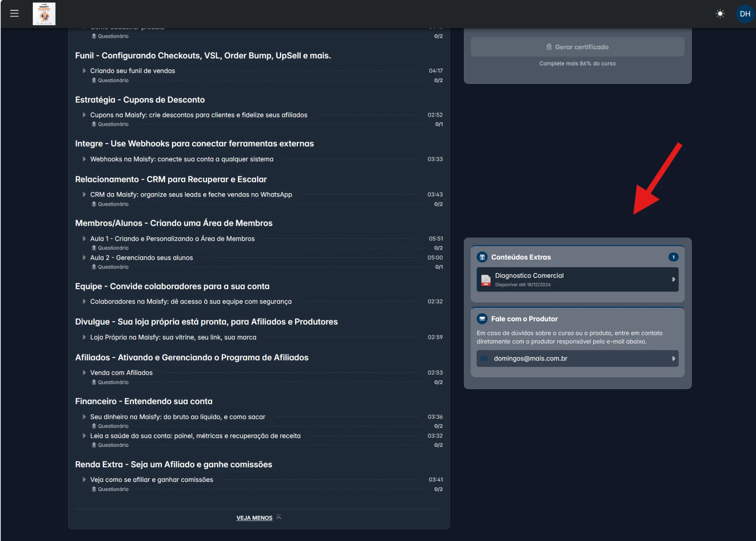Open lesson Veja como se afiliar
This screenshot has height=541, width=756.
click(152, 480)
